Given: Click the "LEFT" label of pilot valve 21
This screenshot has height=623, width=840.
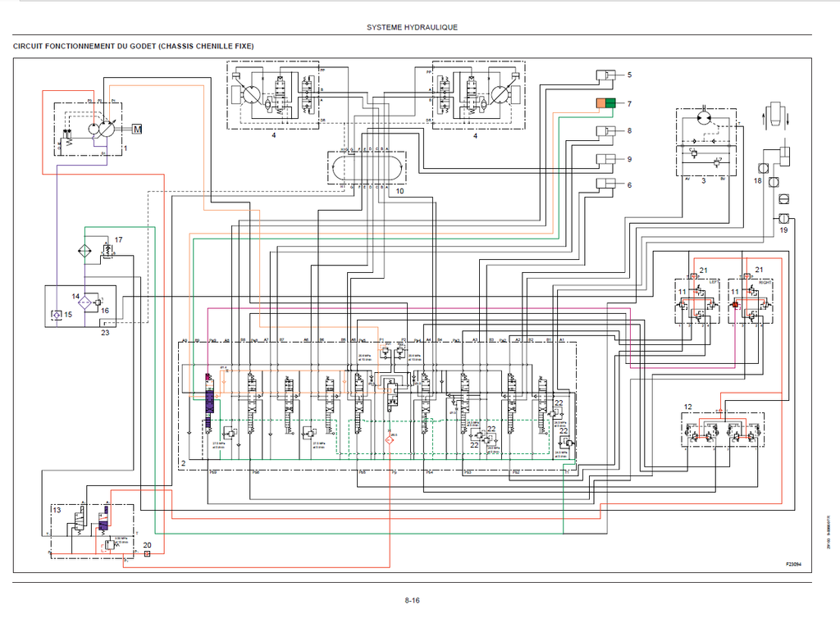Looking at the screenshot, I should (714, 282).
